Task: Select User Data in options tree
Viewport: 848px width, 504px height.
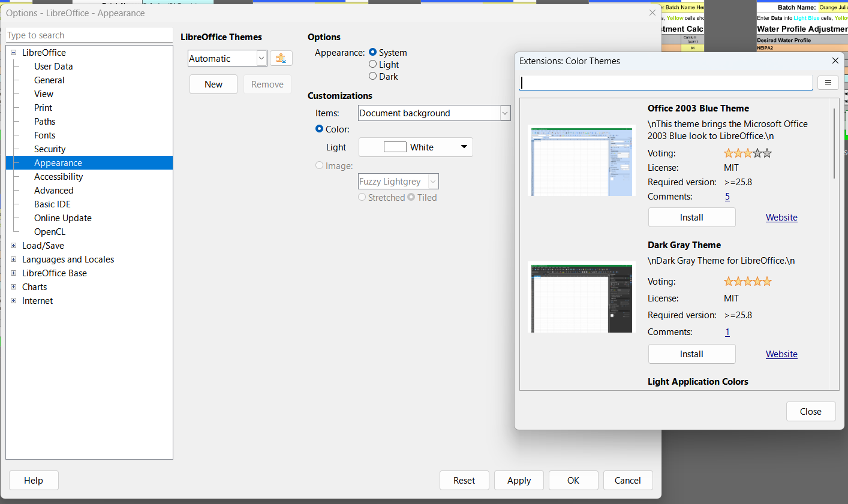Action: pos(53,67)
